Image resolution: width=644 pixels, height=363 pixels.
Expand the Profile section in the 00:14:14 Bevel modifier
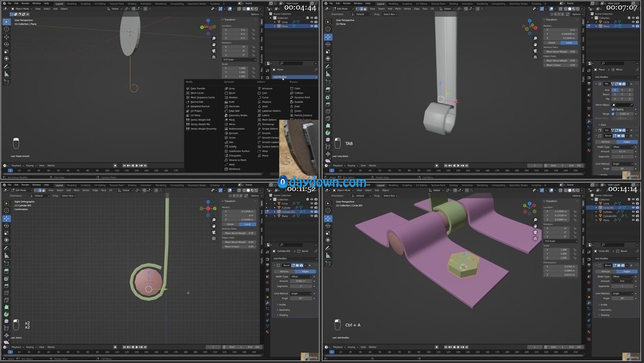(x=603, y=305)
